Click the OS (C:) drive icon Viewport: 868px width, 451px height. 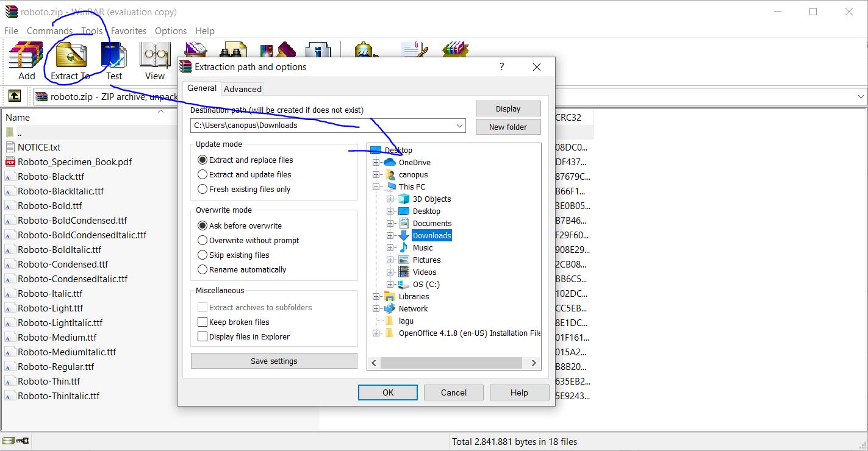pyautogui.click(x=404, y=285)
